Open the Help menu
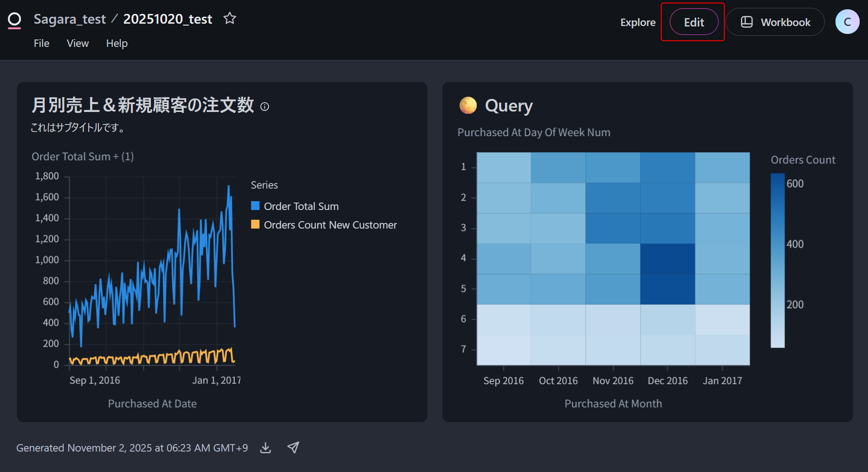Viewport: 868px width, 472px height. [117, 43]
